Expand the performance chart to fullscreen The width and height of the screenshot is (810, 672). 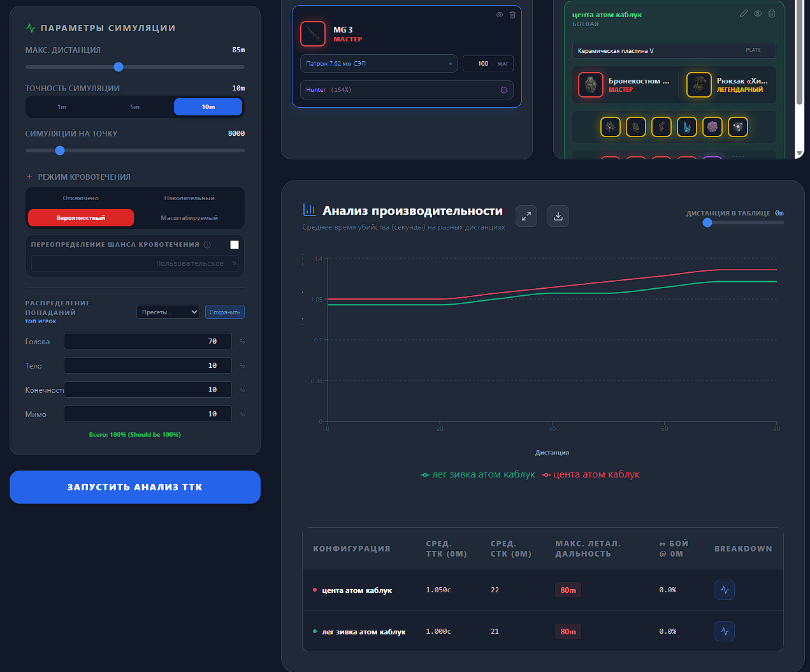[526, 216]
